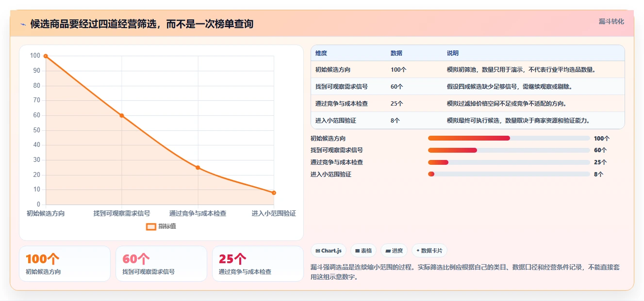Click the 8个 value beside last progress bar

pos(599,174)
